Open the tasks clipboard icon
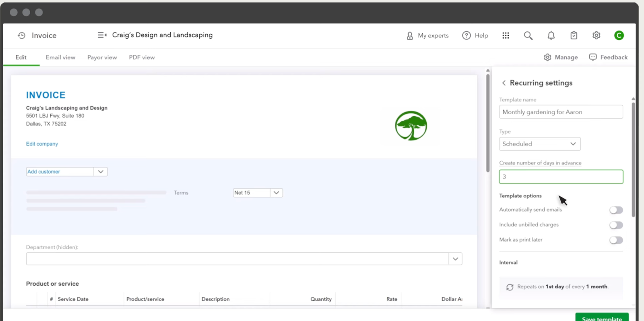 click(x=574, y=35)
